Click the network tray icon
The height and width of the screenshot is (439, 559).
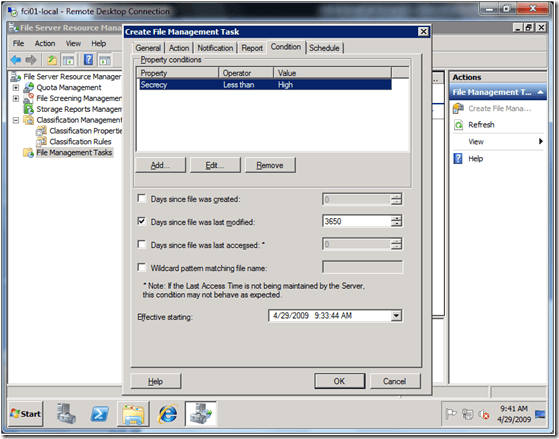[467, 414]
